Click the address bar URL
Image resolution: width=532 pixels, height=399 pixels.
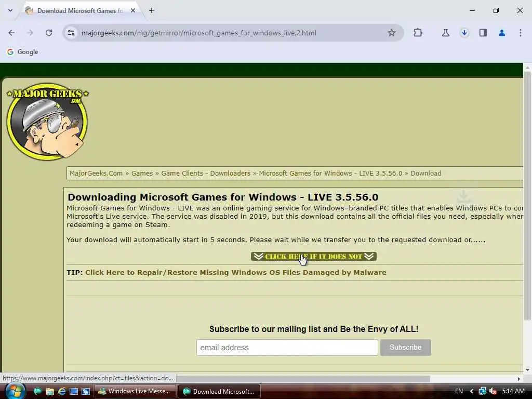click(x=199, y=33)
